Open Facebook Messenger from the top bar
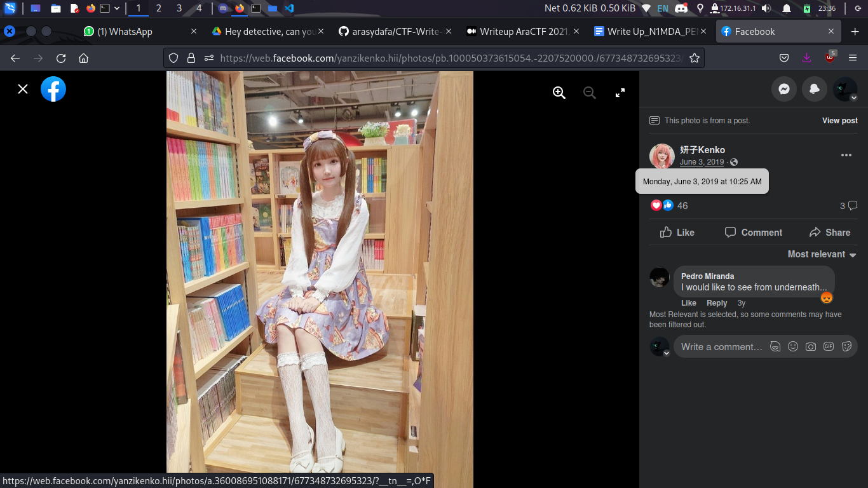 (x=783, y=89)
